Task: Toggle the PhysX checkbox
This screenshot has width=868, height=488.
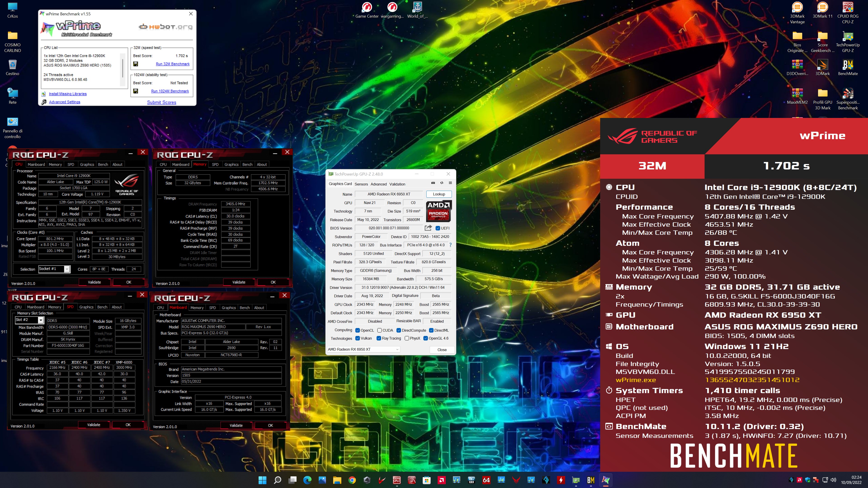Action: click(407, 338)
